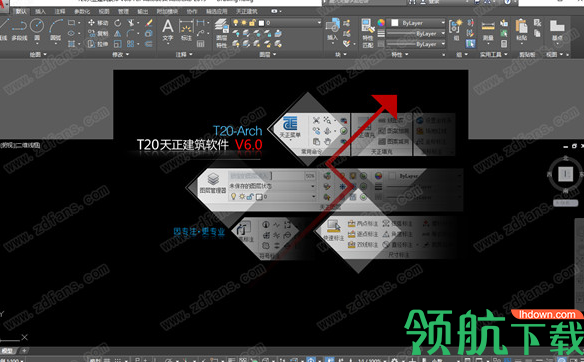Viewport: 584px width, 362px height.
Task: Click the offset tool icon
Action: (149, 44)
